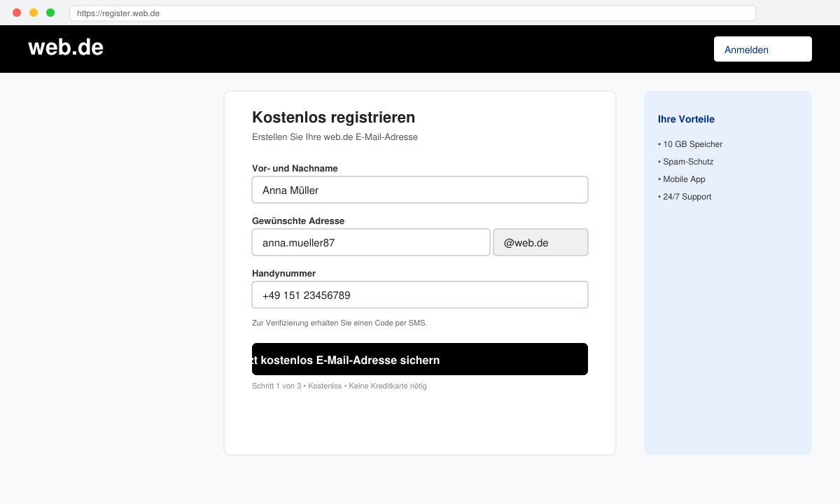Focus the Vor- und Nachname field
The width and height of the screenshot is (840, 504).
pos(420,190)
